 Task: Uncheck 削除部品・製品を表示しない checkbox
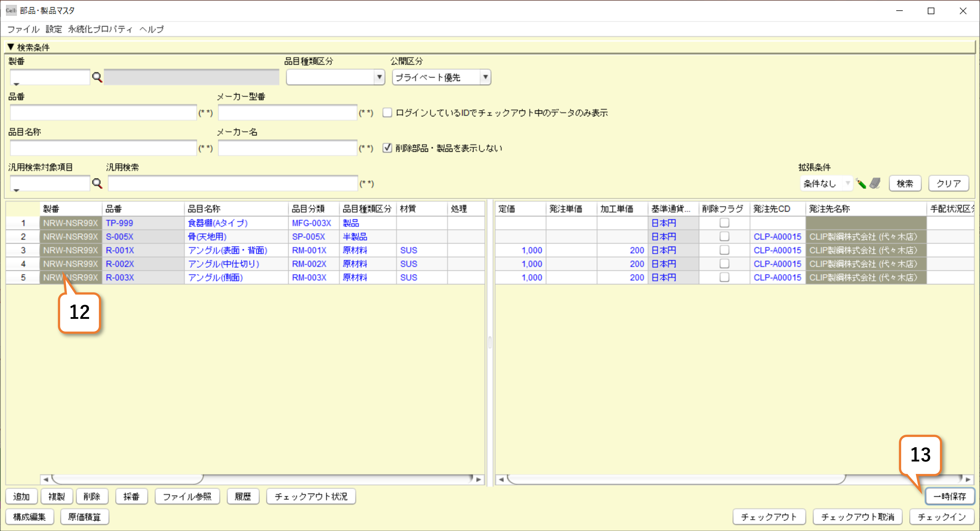click(387, 148)
